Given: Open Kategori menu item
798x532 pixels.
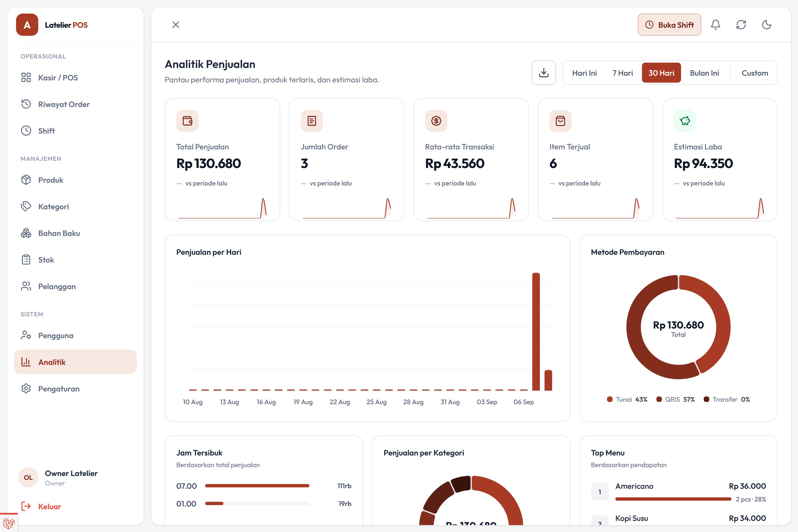Looking at the screenshot, I should (75, 206).
